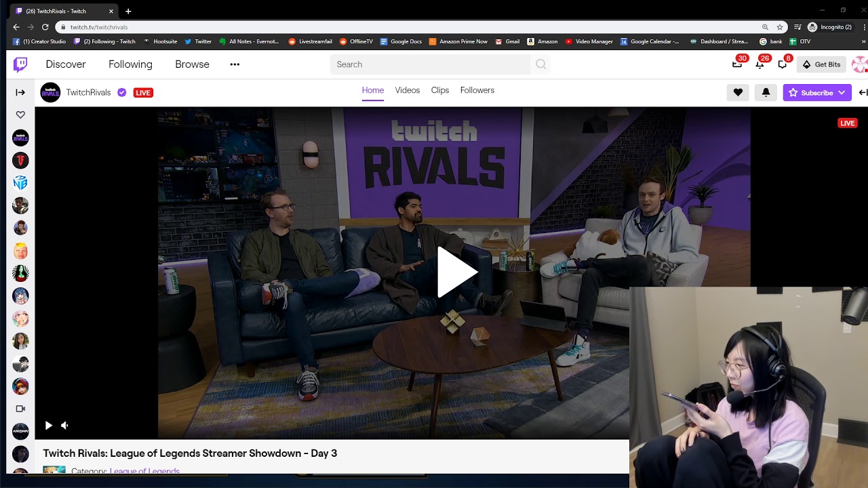Open the Twitch Rivals channel in the sidebar
Image resolution: width=868 pixels, height=488 pixels.
(20, 138)
